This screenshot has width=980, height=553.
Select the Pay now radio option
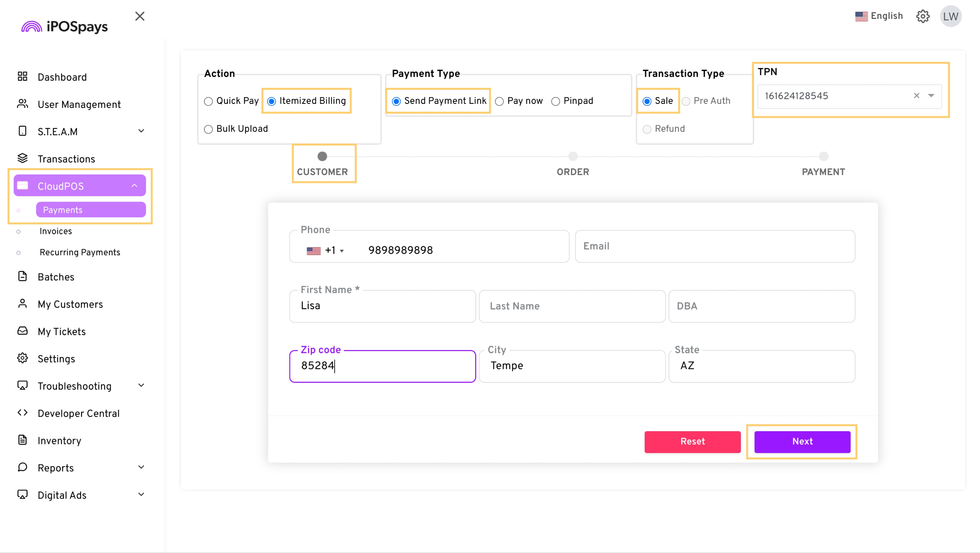point(499,101)
